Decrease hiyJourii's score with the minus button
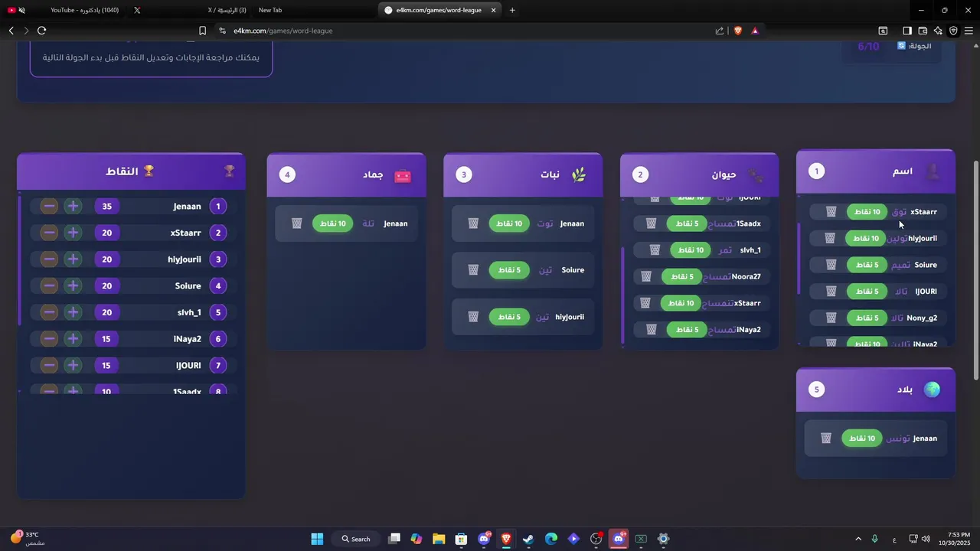Screen dimensions: 980x551 coord(49,259)
